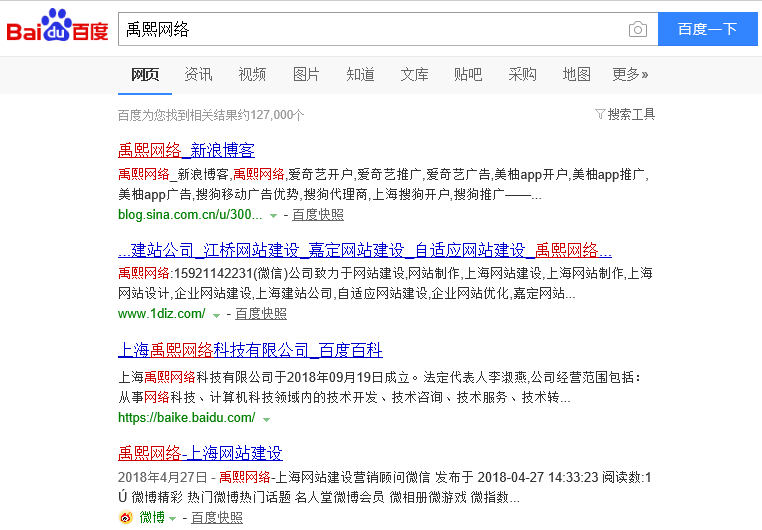Image resolution: width=762 pixels, height=530 pixels.
Task: Click the 百度一下 search button
Action: [x=708, y=29]
